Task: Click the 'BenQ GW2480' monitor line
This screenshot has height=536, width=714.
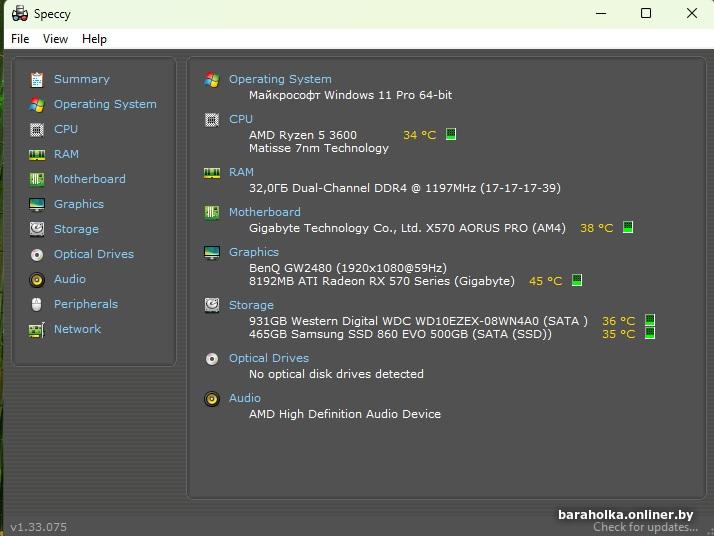Action: [x=348, y=268]
